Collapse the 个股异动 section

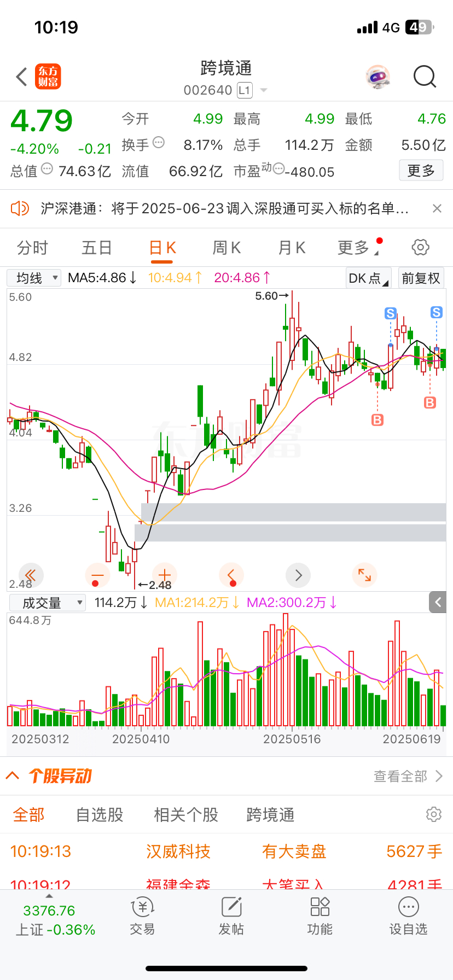tap(12, 775)
